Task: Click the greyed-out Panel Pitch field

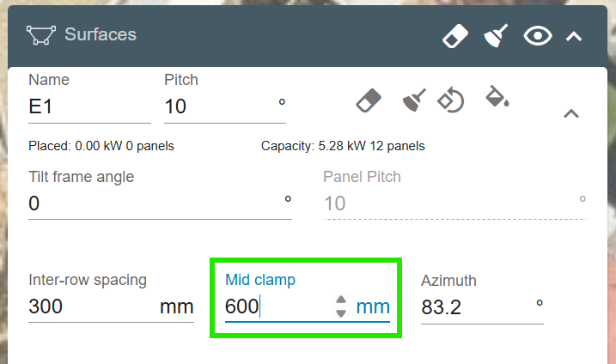Action: [x=447, y=203]
